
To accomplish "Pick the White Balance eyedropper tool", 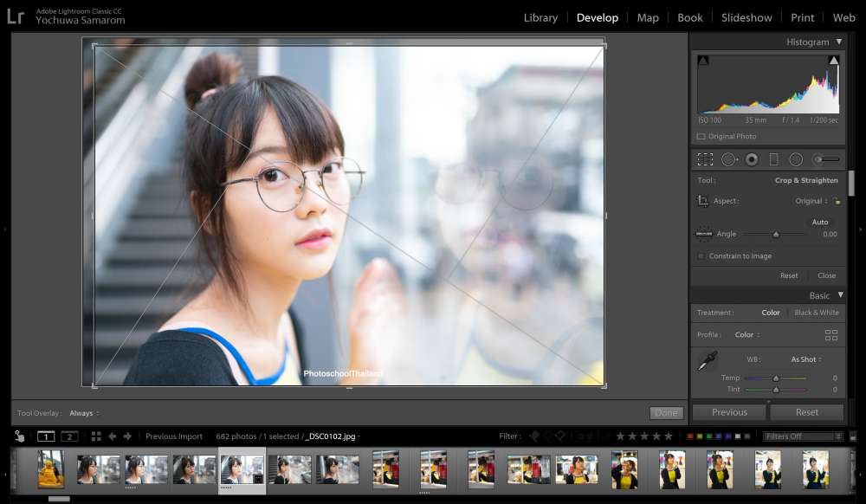I will coord(708,360).
